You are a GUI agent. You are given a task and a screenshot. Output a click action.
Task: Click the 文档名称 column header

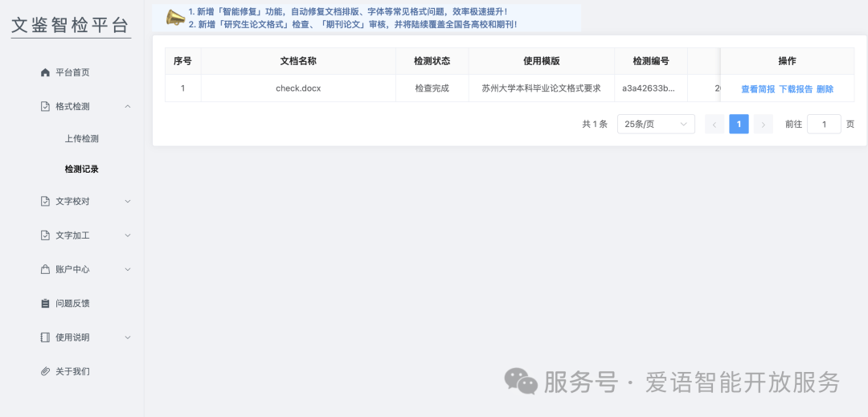298,61
